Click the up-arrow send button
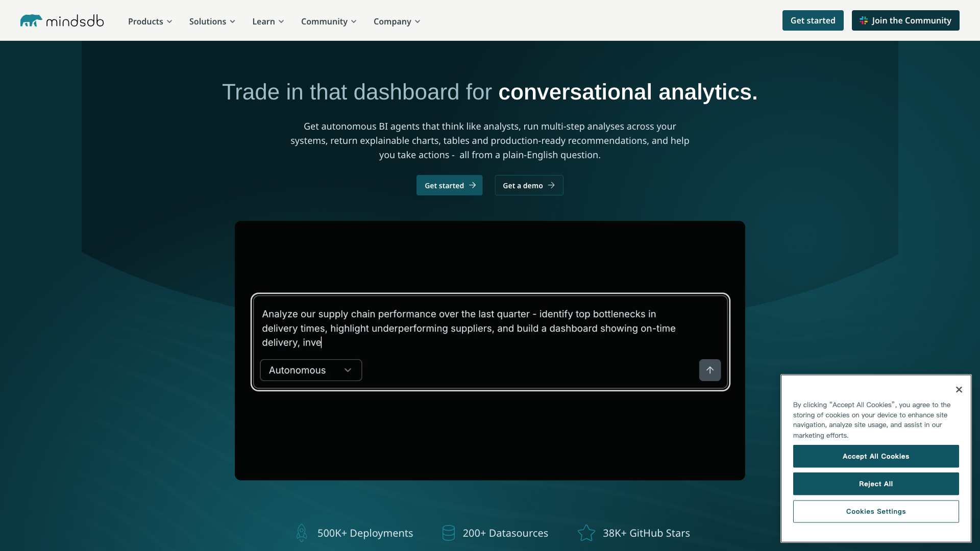 coord(709,370)
